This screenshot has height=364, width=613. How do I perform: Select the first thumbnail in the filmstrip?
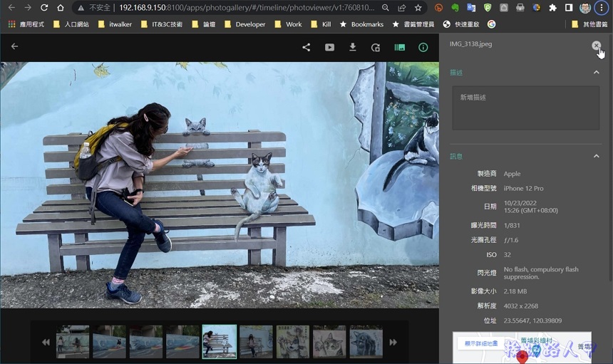tap(73, 342)
